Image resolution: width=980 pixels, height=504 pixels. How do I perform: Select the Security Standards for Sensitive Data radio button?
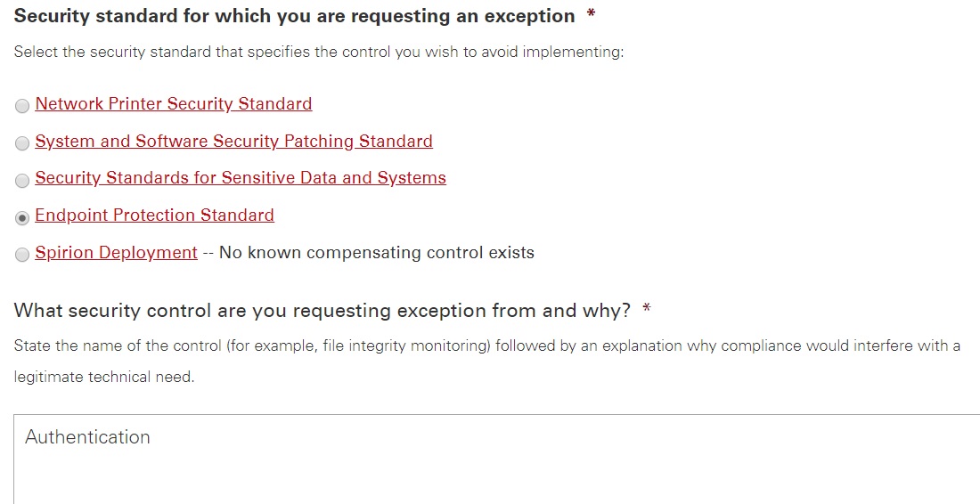(x=22, y=181)
